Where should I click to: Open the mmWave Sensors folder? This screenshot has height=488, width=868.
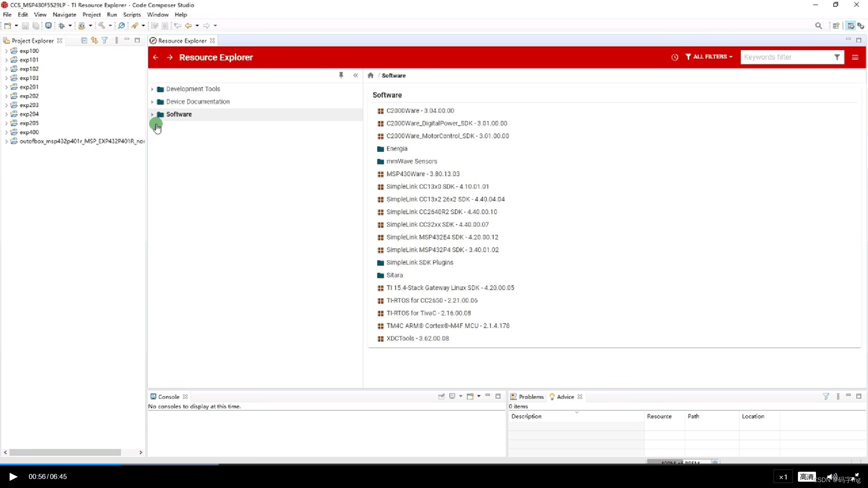click(x=411, y=161)
